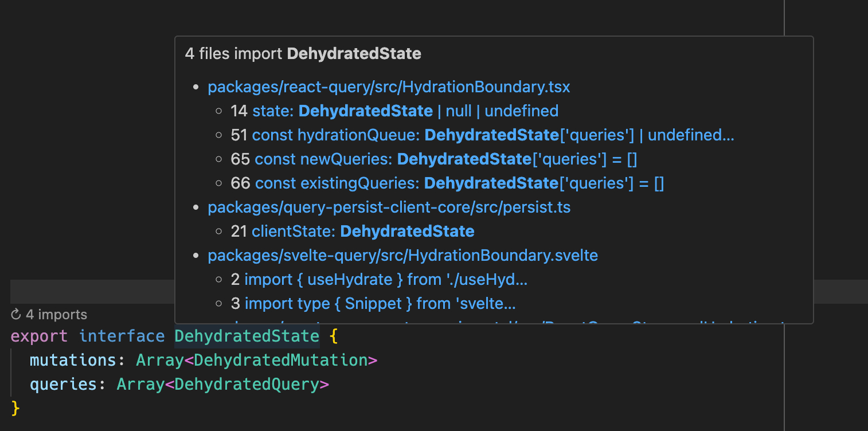This screenshot has width=868, height=431.
Task: Open query-persist-client-core persist.ts file link
Action: 389,207
